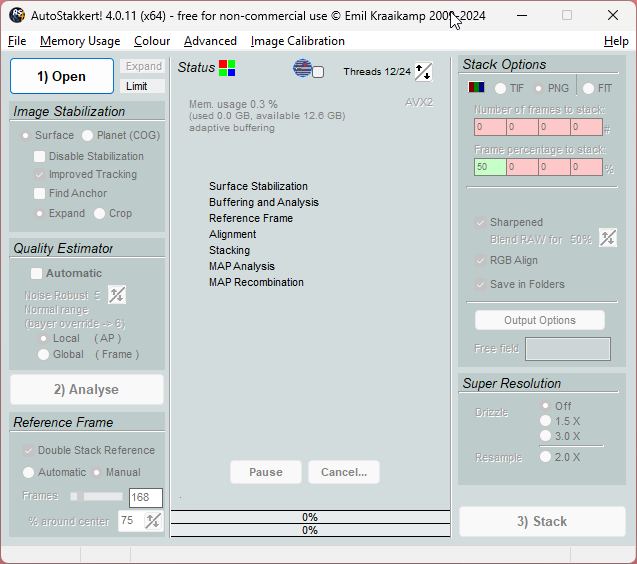Screen dimensions: 637x564
Task: Choose PNG output format
Action: pyautogui.click(x=539, y=88)
